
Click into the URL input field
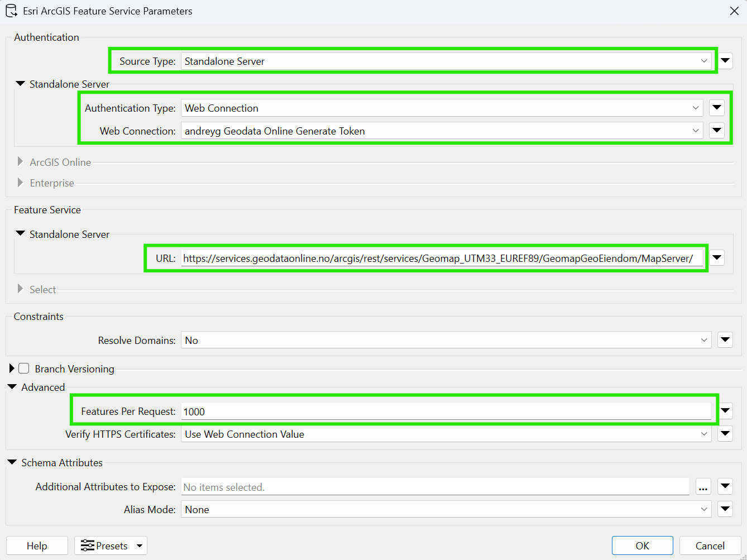(x=442, y=258)
